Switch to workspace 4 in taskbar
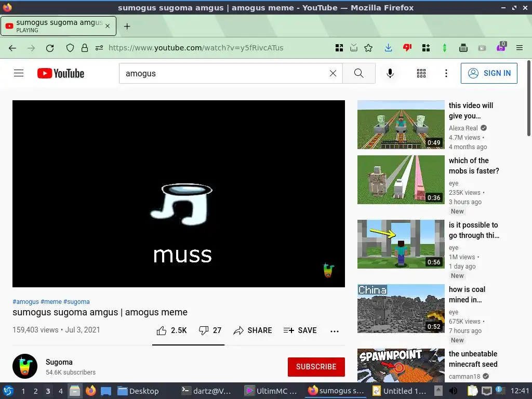Image resolution: width=532 pixels, height=399 pixels. [x=60, y=391]
